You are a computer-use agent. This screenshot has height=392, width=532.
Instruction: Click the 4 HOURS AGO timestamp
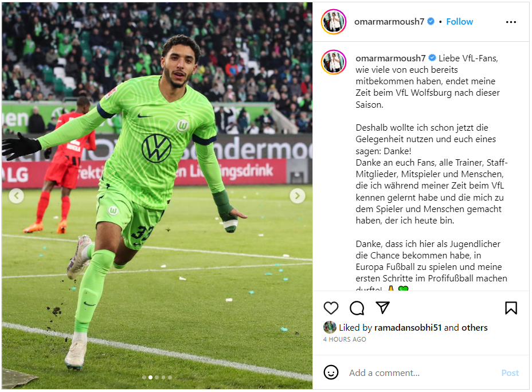click(345, 339)
